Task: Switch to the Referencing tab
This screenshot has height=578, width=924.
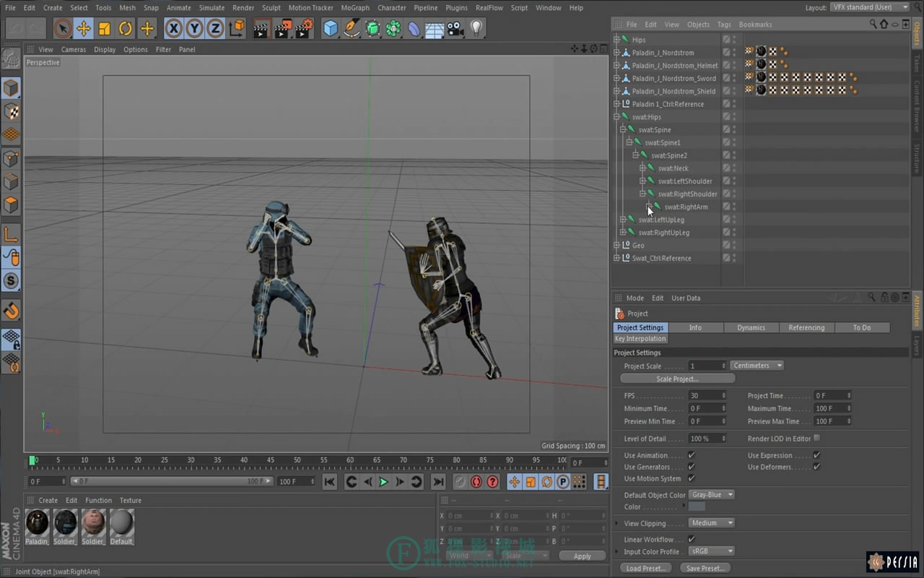Action: 806,328
